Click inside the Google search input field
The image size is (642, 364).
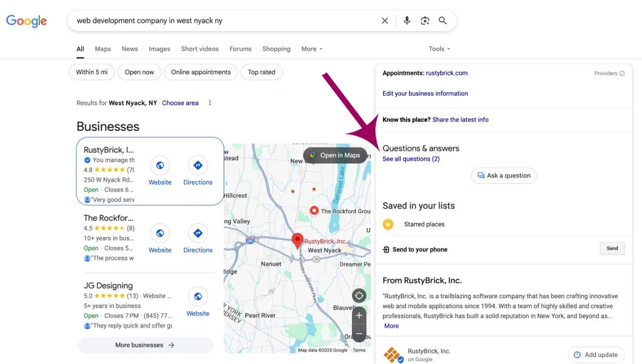click(226, 21)
